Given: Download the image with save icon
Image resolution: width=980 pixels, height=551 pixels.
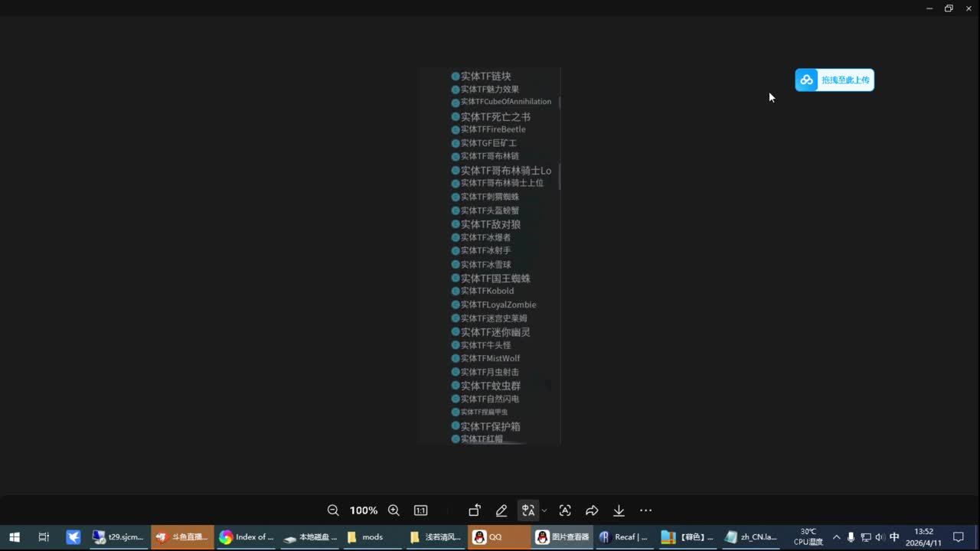Looking at the screenshot, I should click(619, 510).
